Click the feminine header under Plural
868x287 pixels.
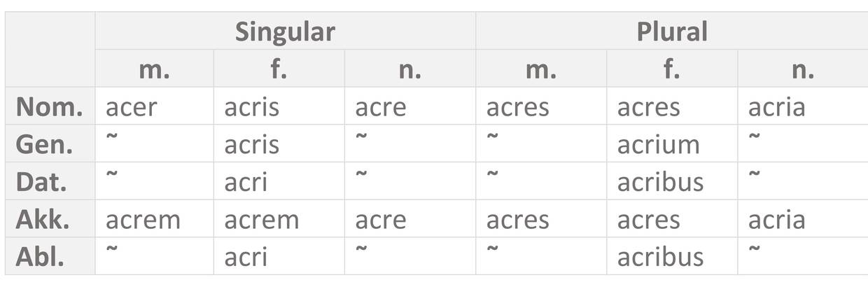[x=671, y=69]
